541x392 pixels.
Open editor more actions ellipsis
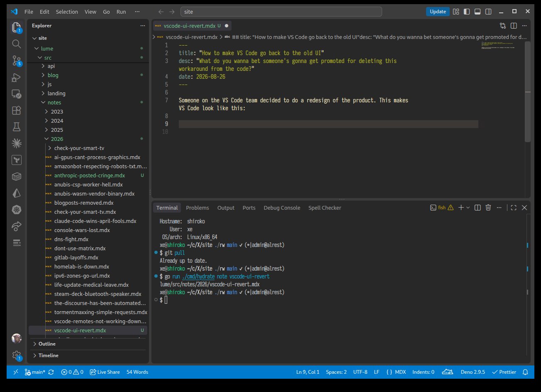click(524, 26)
